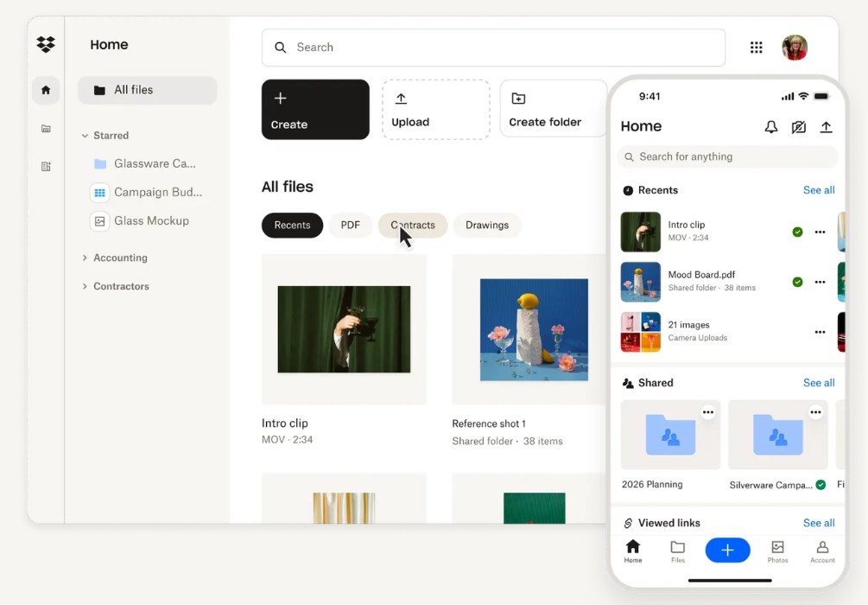Open notifications bell on the phone
868x605 pixels.
(770, 127)
